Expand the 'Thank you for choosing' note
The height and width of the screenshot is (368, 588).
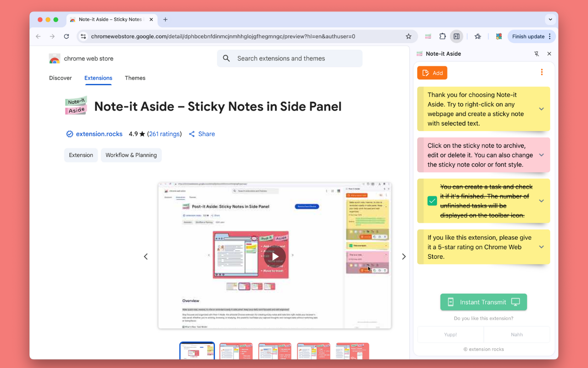(541, 109)
